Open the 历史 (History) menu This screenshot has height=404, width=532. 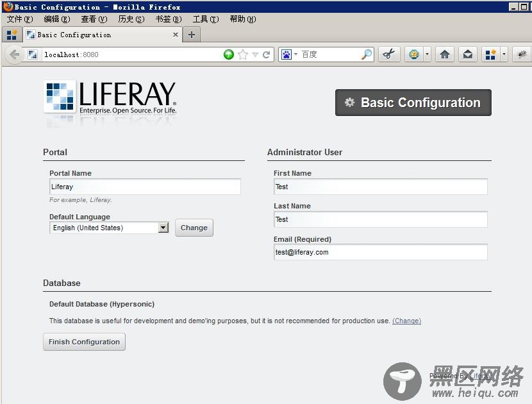point(131,19)
